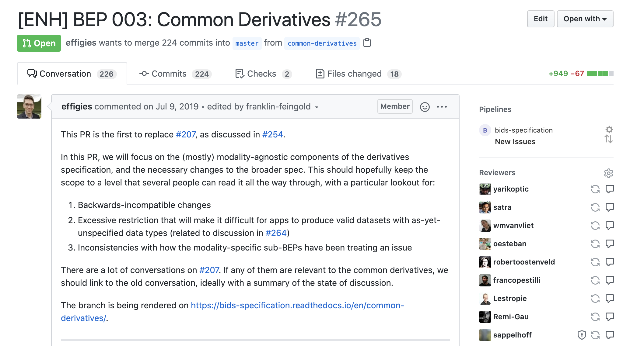Add emoji reaction to effigies' comment
Viewport: 644px width, 346px height.
tap(425, 107)
